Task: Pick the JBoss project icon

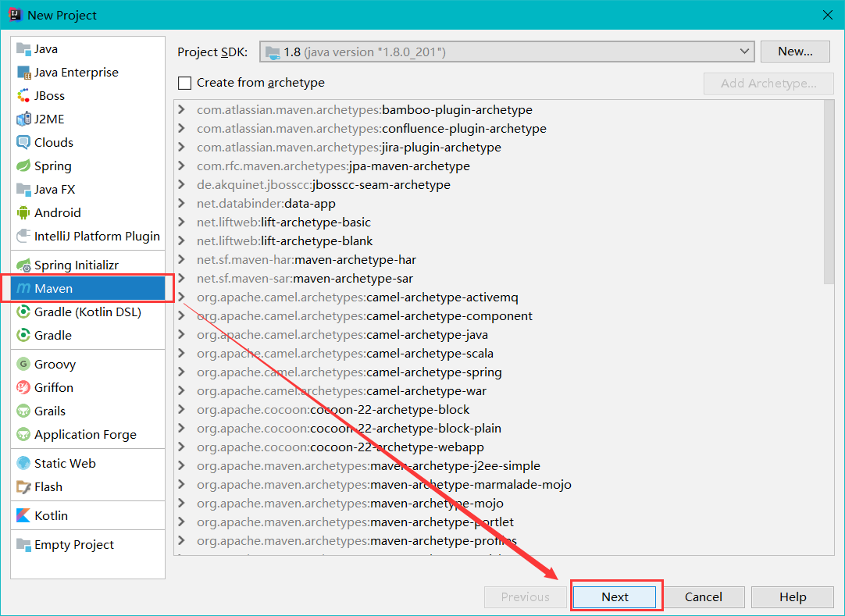Action: coord(23,96)
